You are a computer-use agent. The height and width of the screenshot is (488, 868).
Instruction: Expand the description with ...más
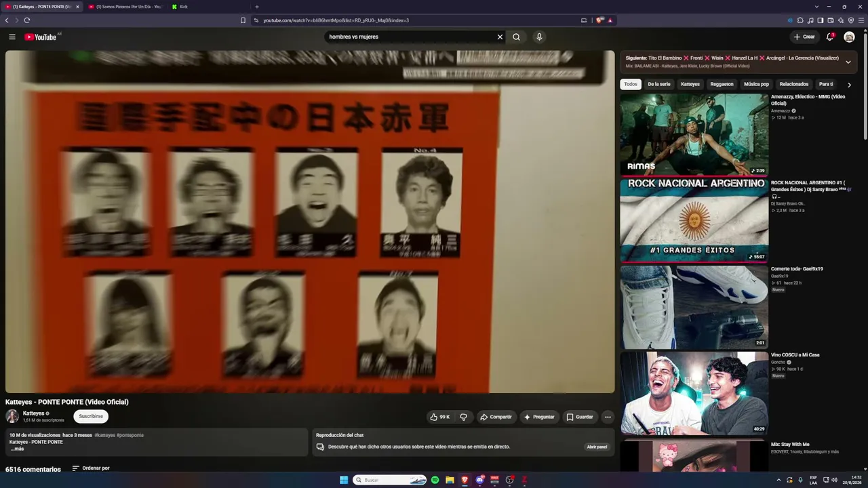tap(17, 449)
